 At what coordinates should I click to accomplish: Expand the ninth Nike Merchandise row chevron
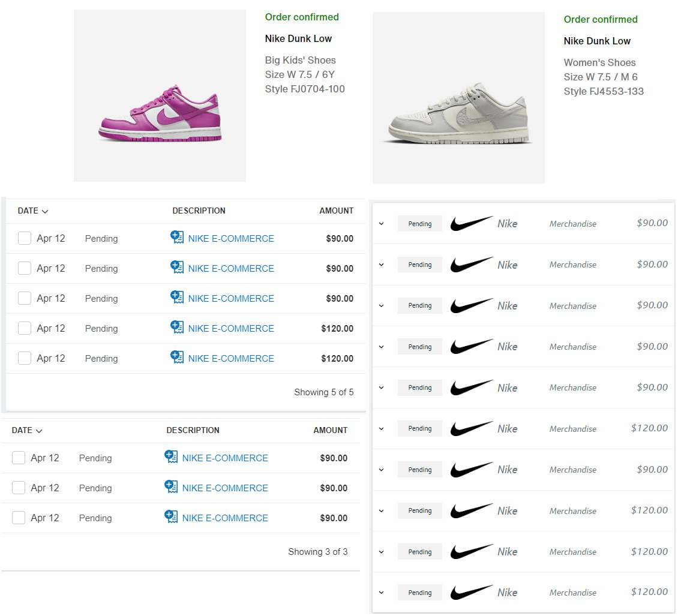(x=382, y=552)
